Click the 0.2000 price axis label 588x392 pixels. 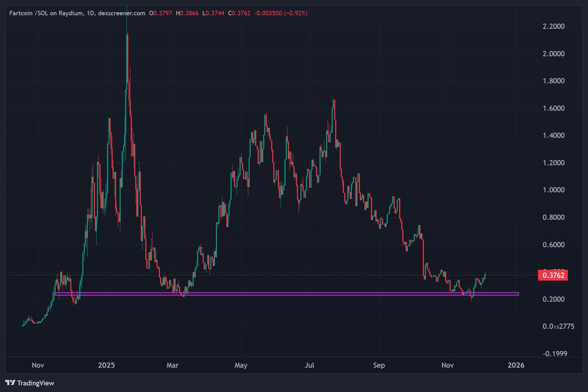(554, 299)
